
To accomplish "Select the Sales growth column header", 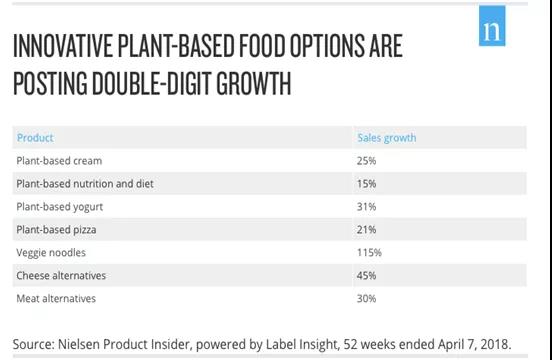I will tap(387, 138).
